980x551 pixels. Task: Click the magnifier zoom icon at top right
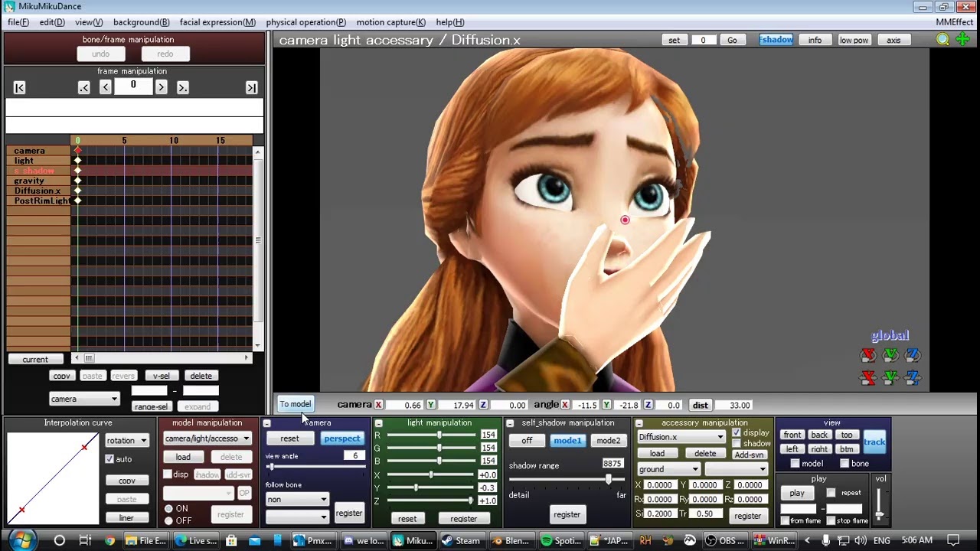point(943,40)
